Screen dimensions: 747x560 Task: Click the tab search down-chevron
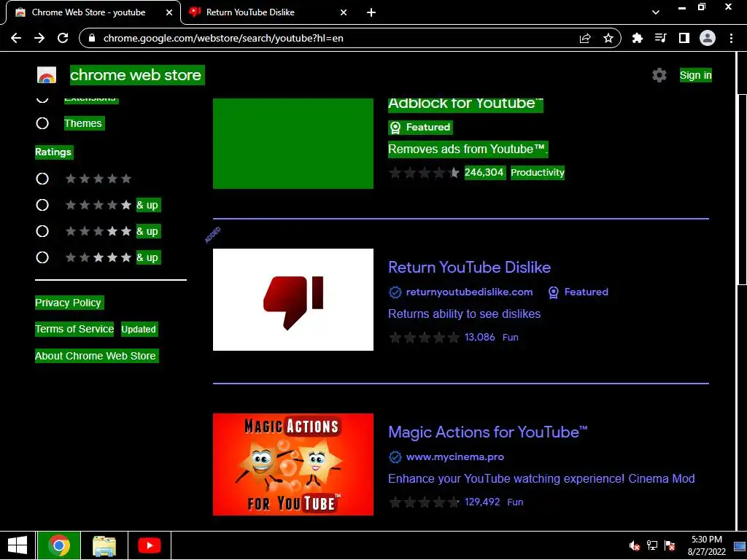(656, 12)
